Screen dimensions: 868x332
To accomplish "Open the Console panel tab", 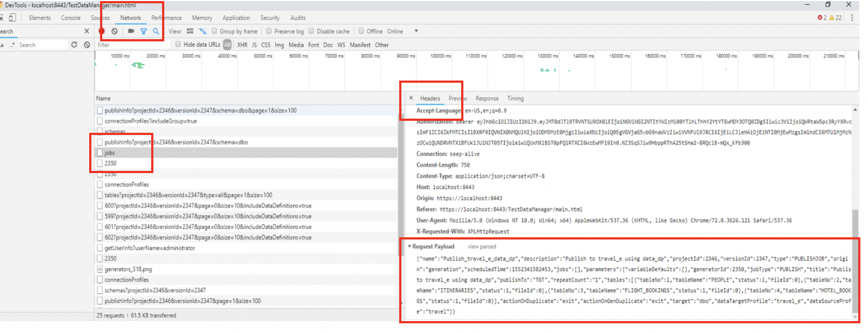I will coord(71,18).
